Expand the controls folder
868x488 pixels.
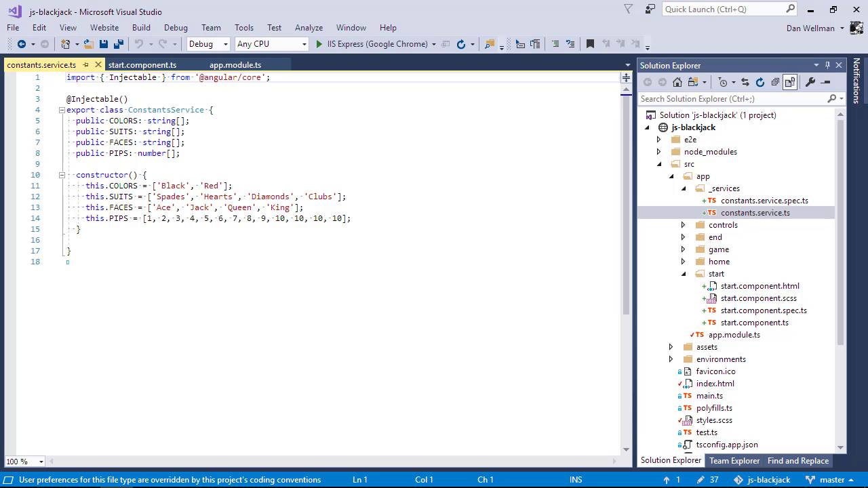(683, 225)
